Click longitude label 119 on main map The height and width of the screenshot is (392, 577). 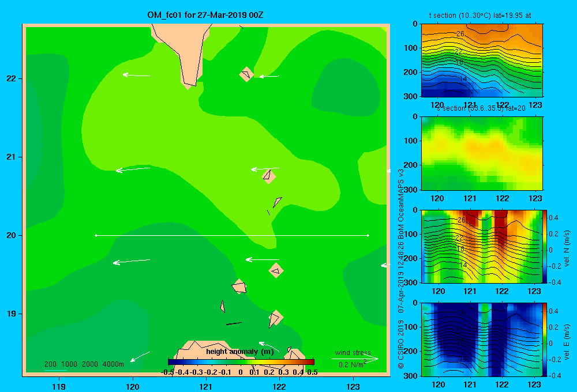pyautogui.click(x=59, y=386)
